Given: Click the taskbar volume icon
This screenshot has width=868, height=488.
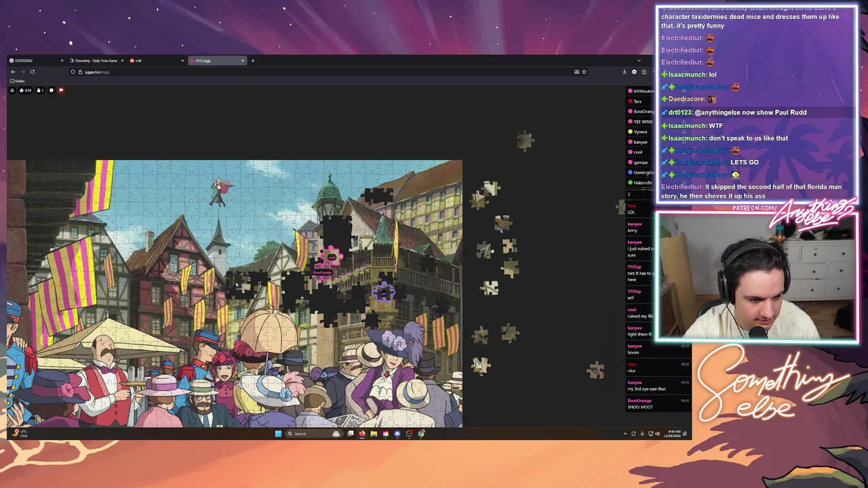Looking at the screenshot, I should (657, 434).
